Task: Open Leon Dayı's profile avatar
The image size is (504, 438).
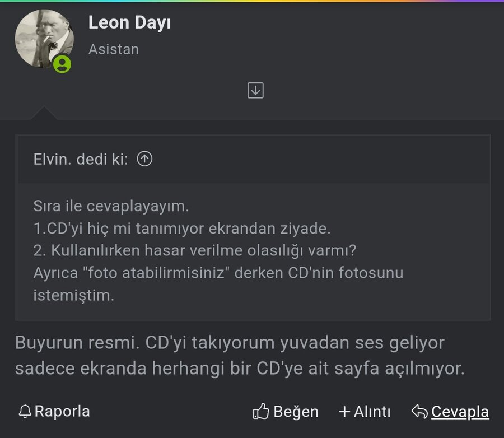Action: point(44,39)
